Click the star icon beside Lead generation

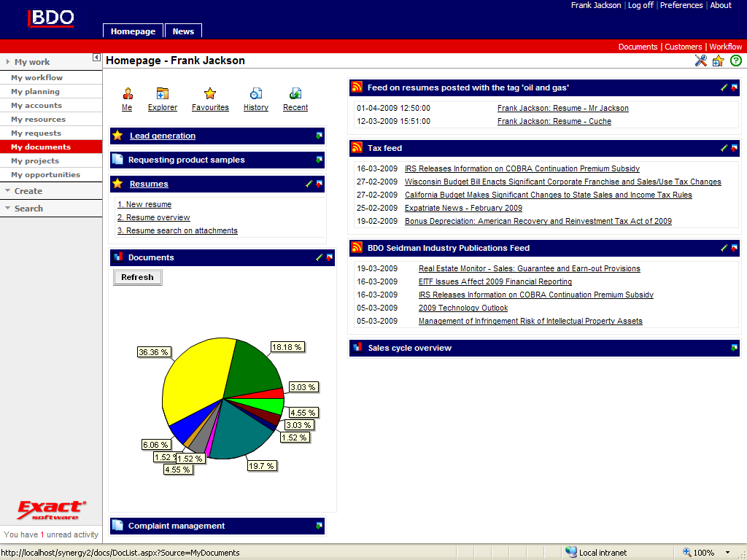[x=117, y=135]
